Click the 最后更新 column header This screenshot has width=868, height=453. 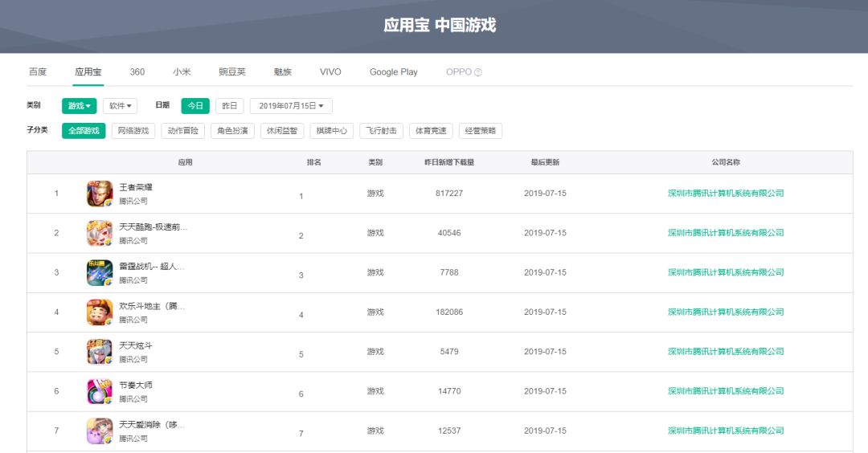click(x=545, y=162)
